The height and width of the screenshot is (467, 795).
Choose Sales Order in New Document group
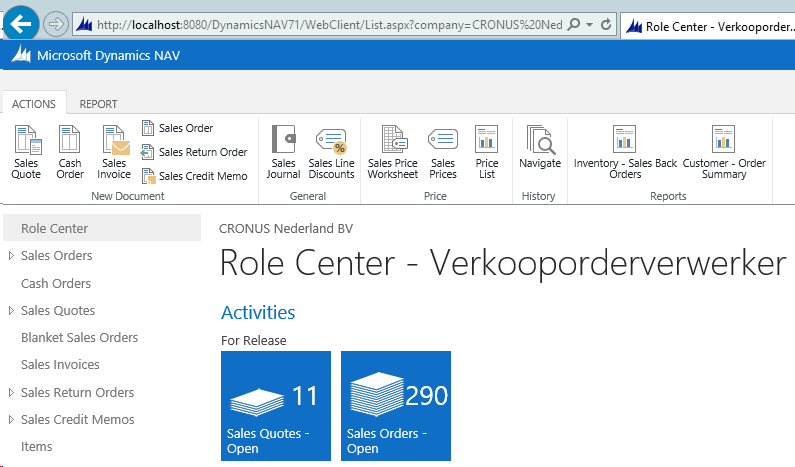(177, 128)
